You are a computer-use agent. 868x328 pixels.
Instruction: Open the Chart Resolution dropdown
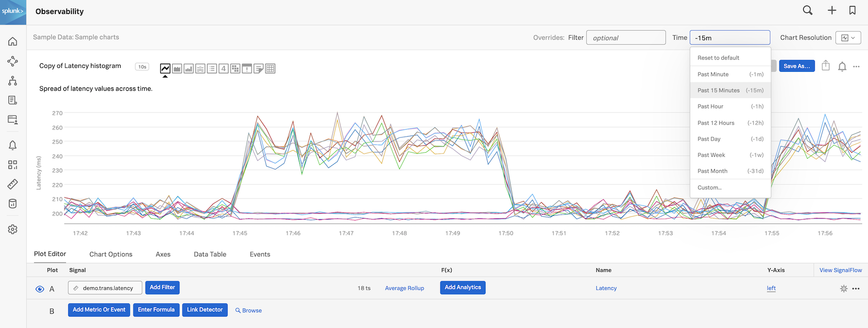848,38
